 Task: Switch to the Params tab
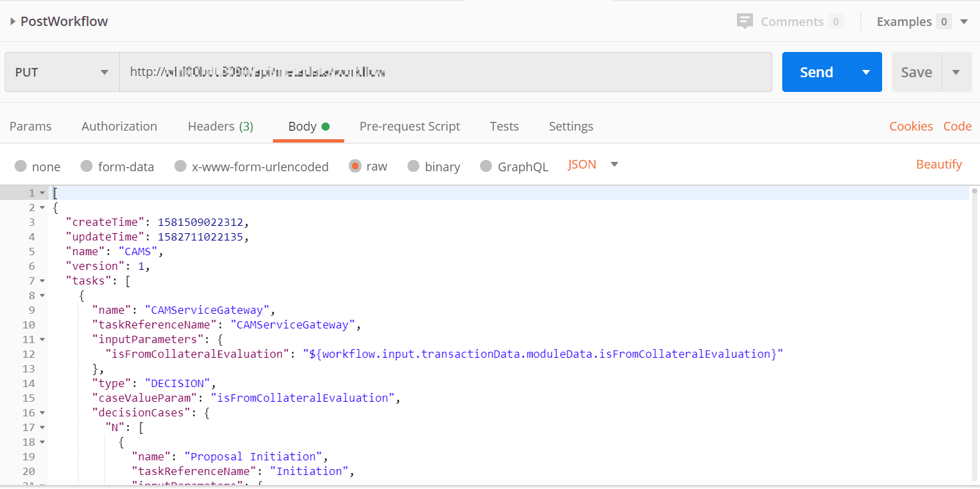point(31,127)
